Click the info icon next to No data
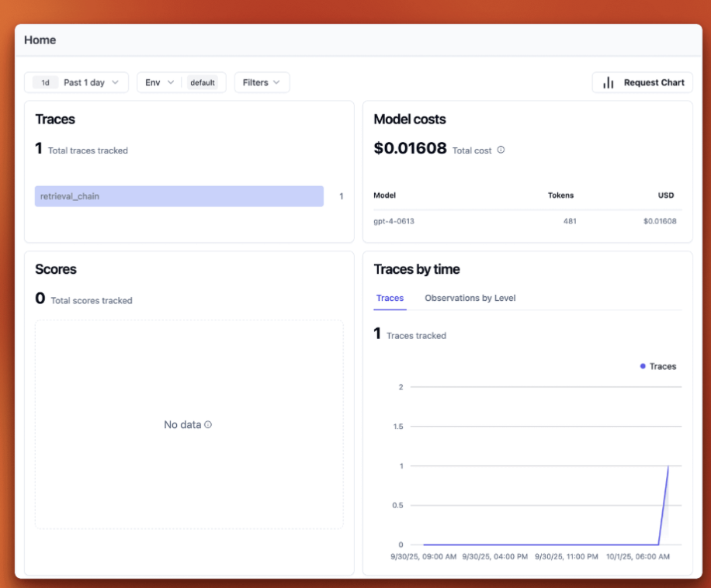This screenshot has height=588, width=711. [208, 425]
